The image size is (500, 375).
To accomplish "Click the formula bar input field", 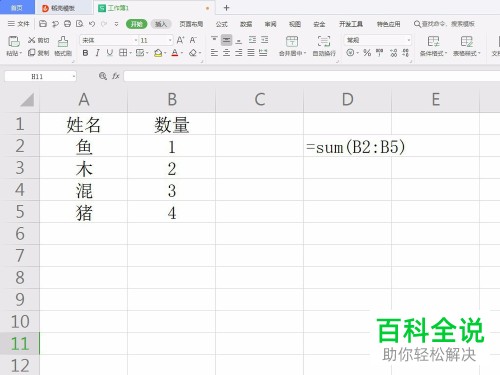I will tap(312, 76).
